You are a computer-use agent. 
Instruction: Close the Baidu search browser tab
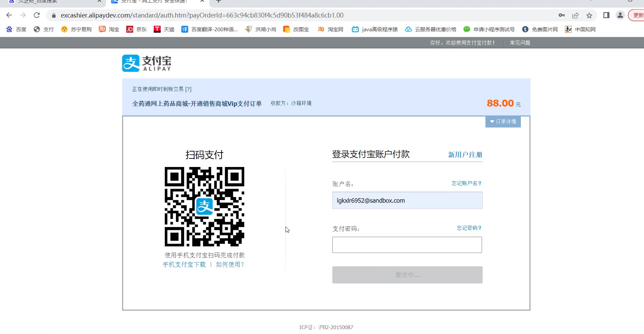click(99, 1)
